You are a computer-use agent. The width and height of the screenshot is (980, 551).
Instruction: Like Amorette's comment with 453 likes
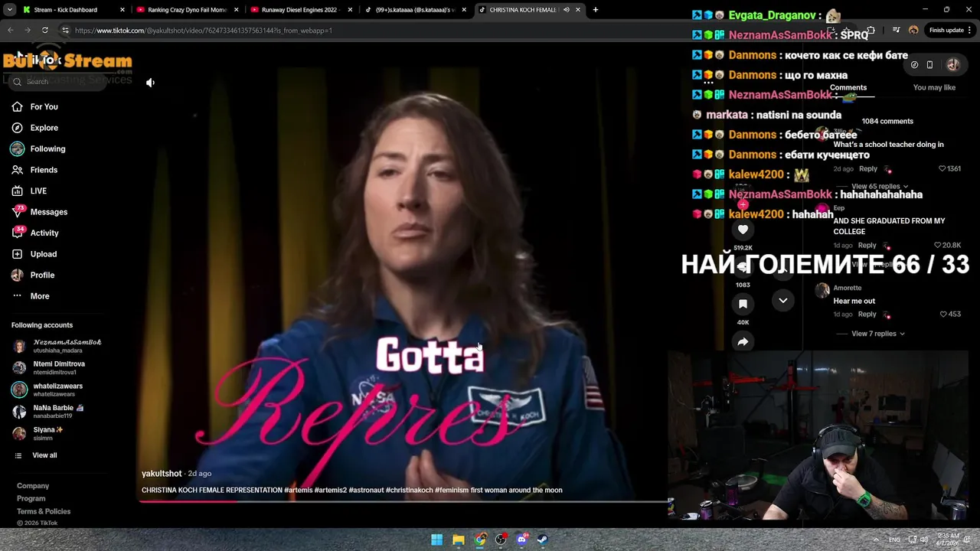coord(950,314)
